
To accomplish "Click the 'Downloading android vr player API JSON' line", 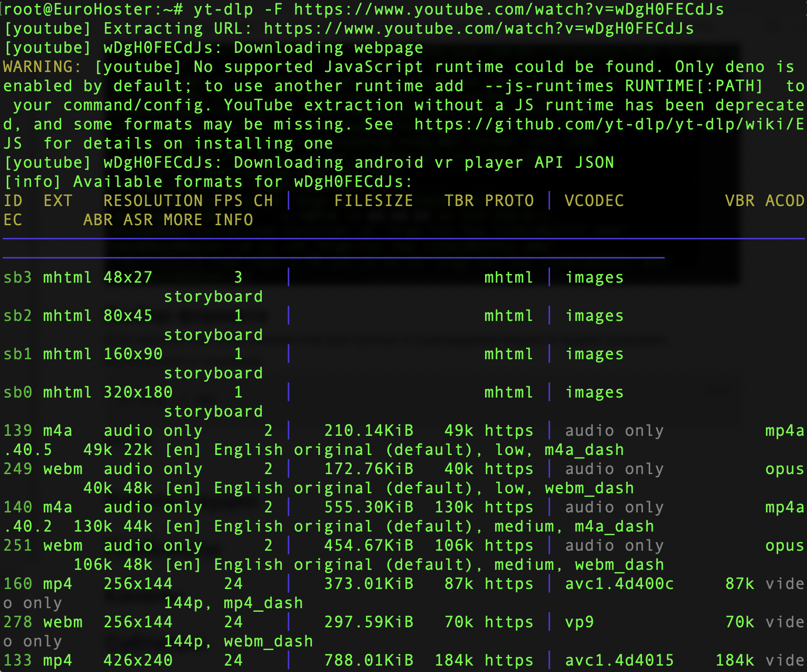I will click(309, 162).
